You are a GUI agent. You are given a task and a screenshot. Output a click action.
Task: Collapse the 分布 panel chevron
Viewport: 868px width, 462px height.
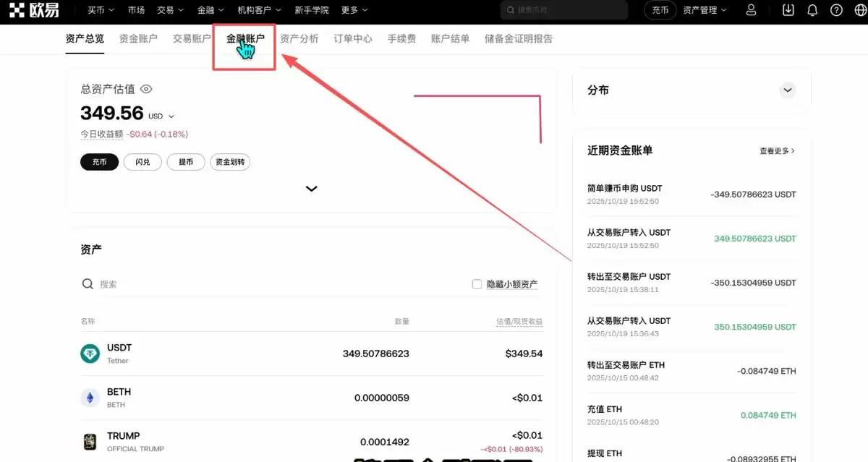pyautogui.click(x=788, y=90)
